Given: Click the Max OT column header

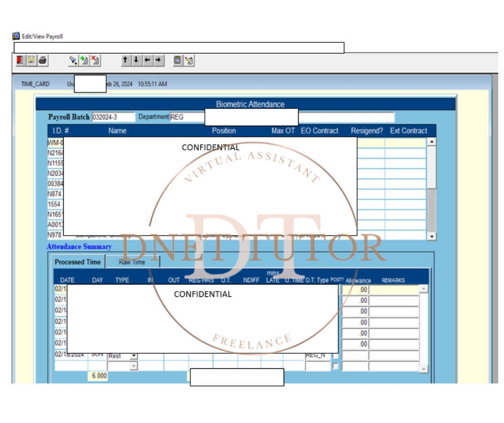Looking at the screenshot, I should [283, 130].
